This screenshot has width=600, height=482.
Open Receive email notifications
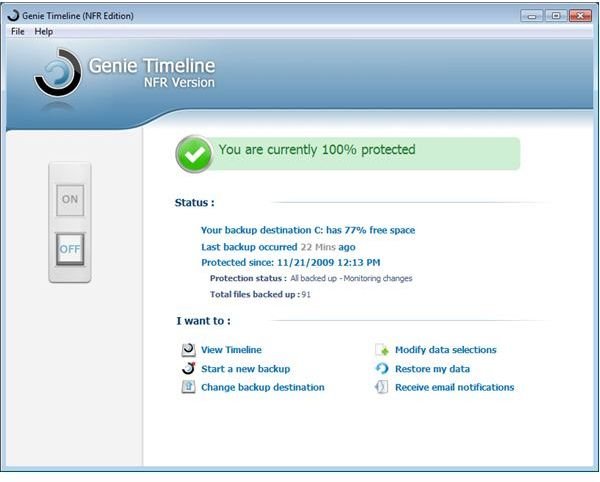click(455, 387)
